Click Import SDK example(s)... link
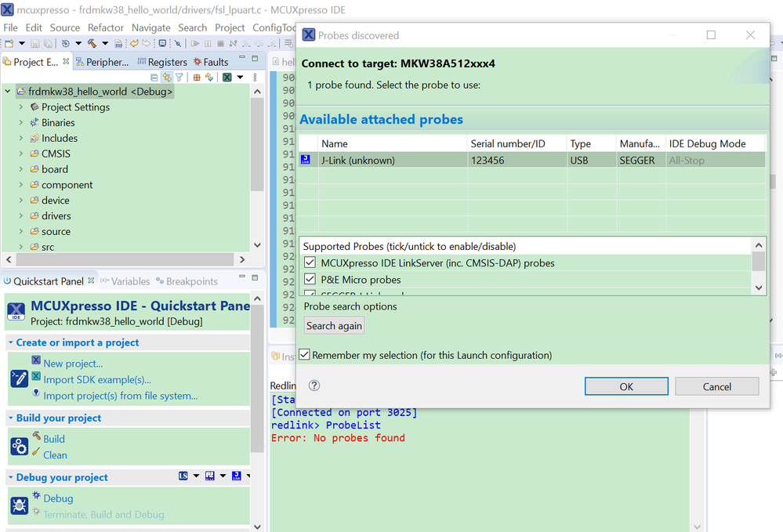The width and height of the screenshot is (783, 532). [x=97, y=379]
